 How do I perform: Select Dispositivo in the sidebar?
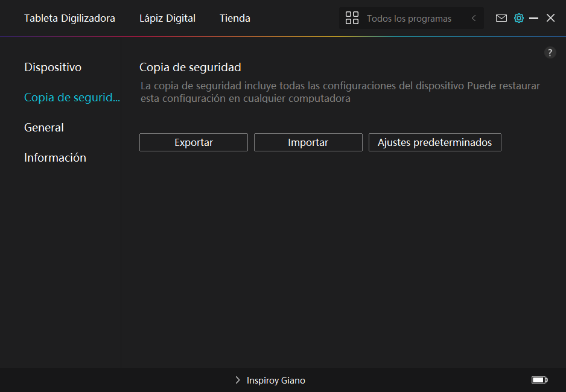[52, 67]
